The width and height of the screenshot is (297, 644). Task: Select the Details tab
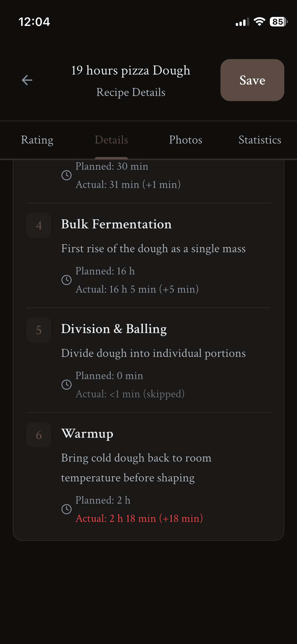[x=111, y=140]
